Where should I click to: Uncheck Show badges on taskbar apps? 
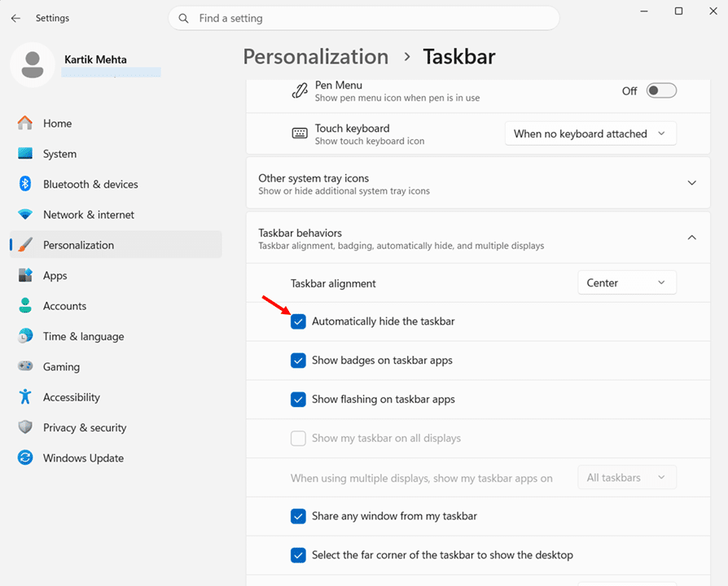(x=299, y=361)
